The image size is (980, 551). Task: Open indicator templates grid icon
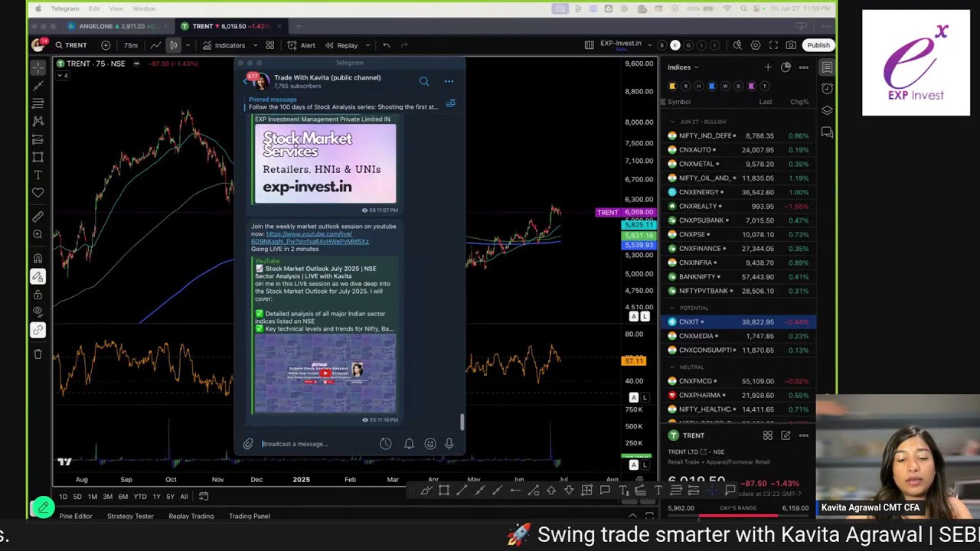pyautogui.click(x=269, y=45)
